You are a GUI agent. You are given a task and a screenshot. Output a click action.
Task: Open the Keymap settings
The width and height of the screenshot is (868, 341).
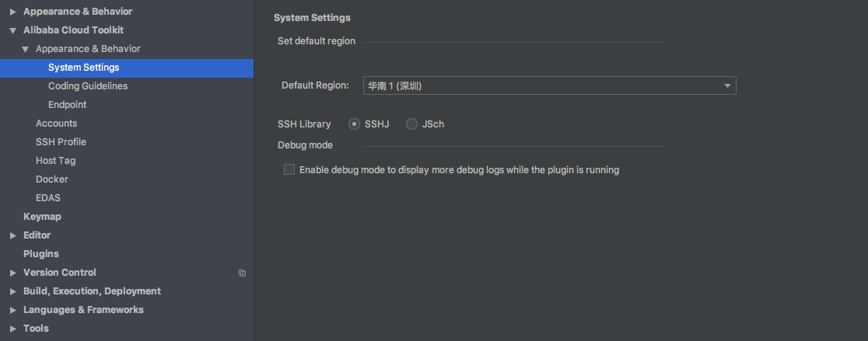pyautogui.click(x=42, y=217)
